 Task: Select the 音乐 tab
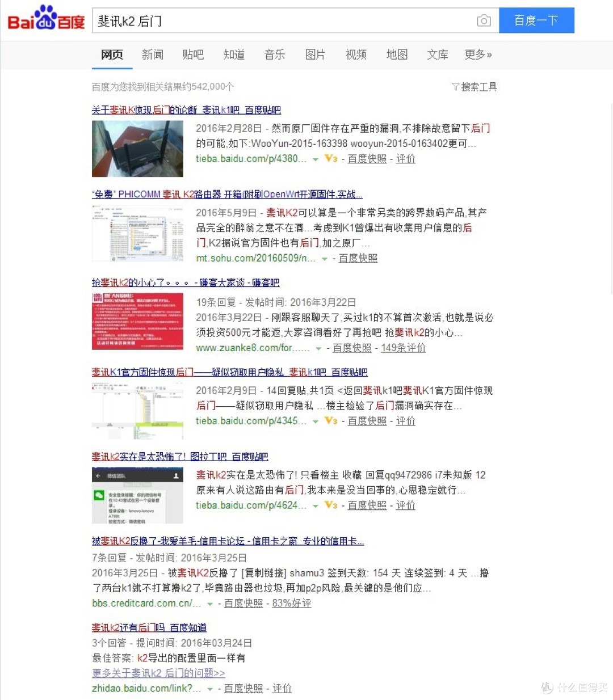[x=275, y=54]
